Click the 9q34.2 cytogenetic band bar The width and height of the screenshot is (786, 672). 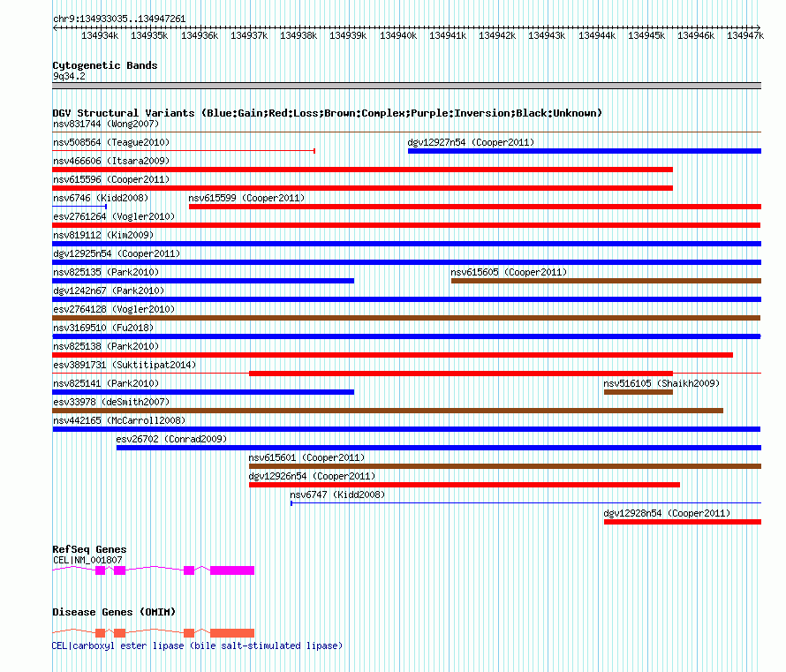[406, 86]
